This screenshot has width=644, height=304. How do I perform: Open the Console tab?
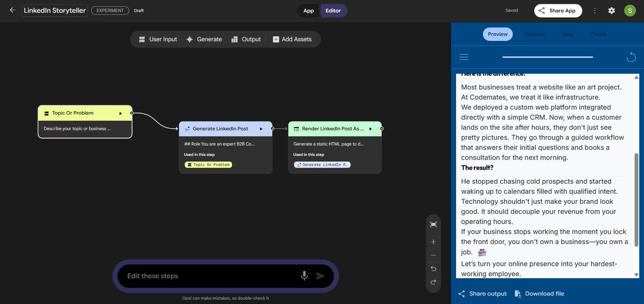coord(535,34)
